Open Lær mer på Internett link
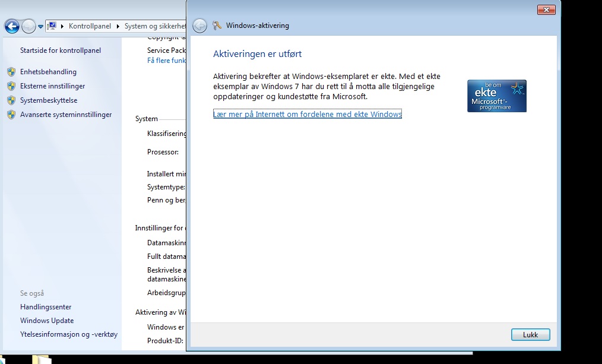The width and height of the screenshot is (602, 364). tap(308, 114)
